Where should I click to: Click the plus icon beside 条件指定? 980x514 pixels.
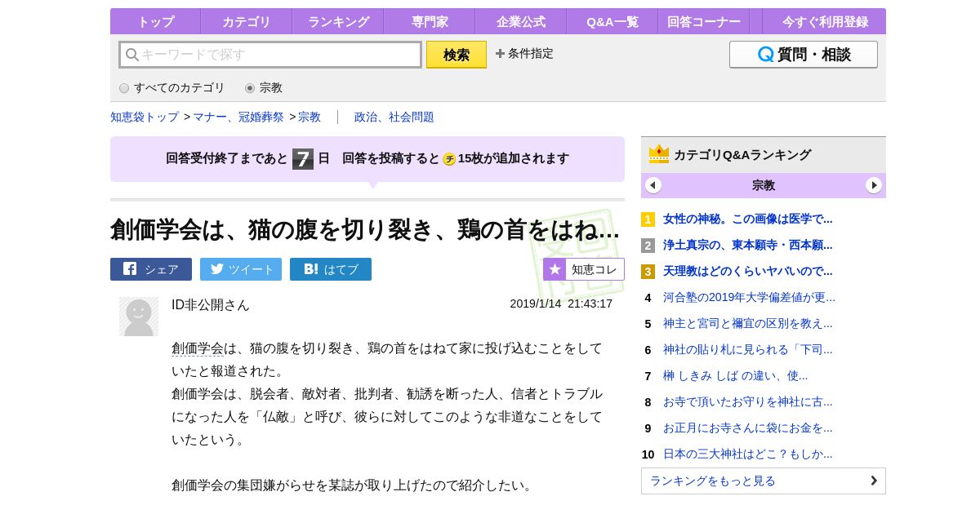coord(500,53)
